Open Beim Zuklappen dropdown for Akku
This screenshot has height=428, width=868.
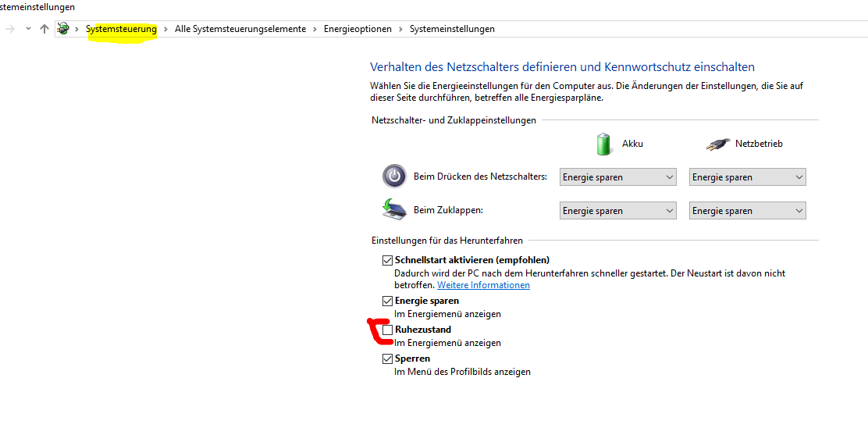617,210
